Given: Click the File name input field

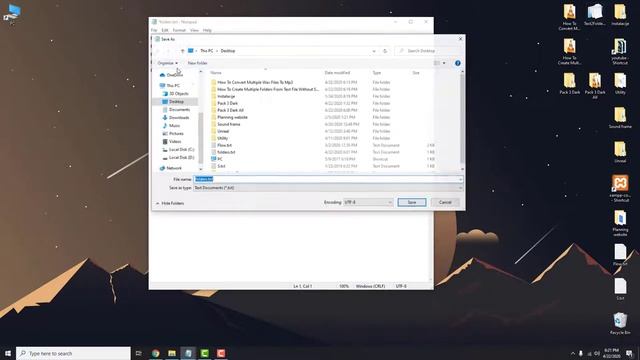Looking at the screenshot, I should pyautogui.click(x=328, y=179).
